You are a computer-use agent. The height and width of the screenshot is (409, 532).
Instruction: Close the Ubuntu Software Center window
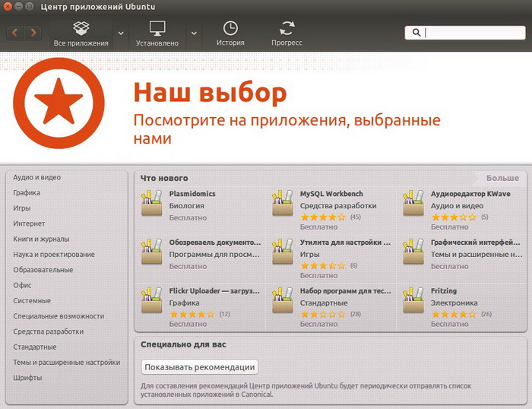[8, 6]
